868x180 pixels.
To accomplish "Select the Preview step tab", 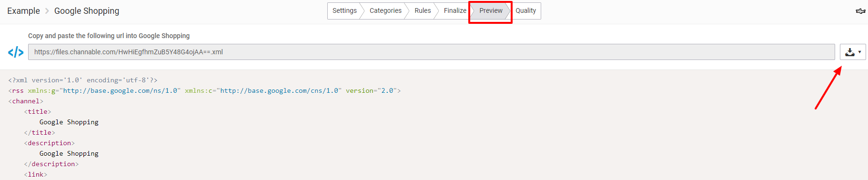I will [491, 11].
